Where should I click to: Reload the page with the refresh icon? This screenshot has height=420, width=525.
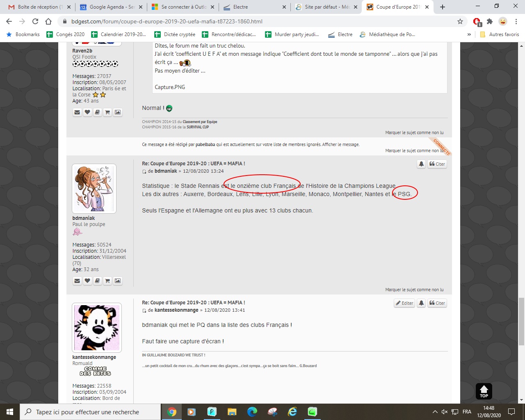click(x=35, y=21)
